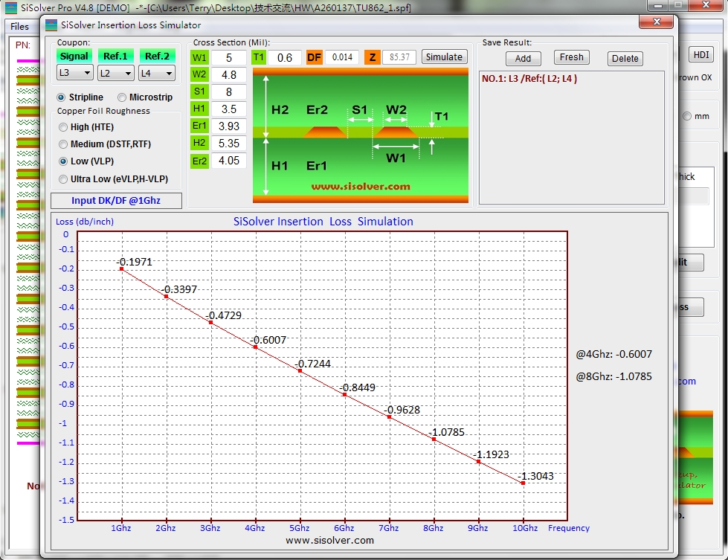Open the Ref.2 L4 dropdown
Viewport: 728px width, 560px height.
pos(157,73)
